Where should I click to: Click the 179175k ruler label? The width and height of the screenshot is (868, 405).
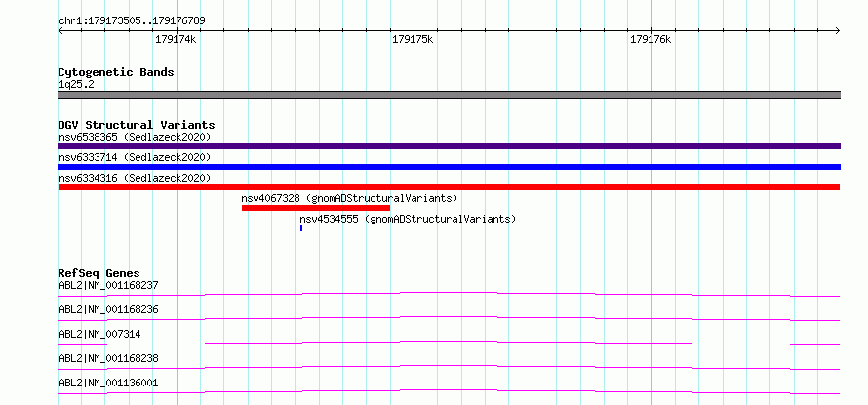pyautogui.click(x=413, y=40)
